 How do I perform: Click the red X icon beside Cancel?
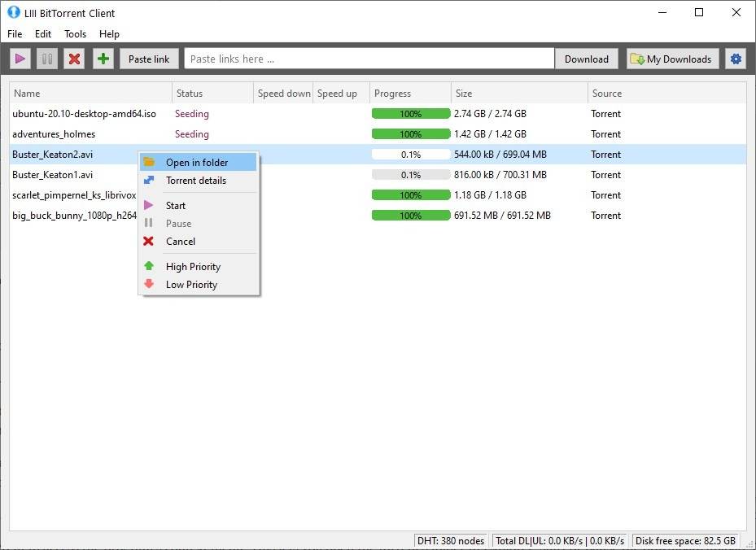[148, 241]
